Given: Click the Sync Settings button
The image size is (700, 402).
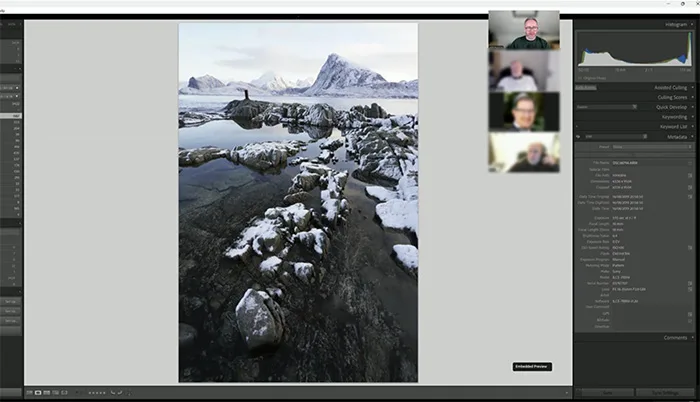Looking at the screenshot, I should pos(665,393).
